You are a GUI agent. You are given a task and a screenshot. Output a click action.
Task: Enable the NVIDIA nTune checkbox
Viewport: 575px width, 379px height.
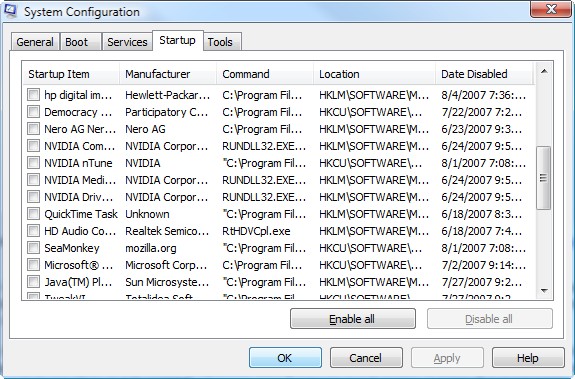(x=33, y=163)
